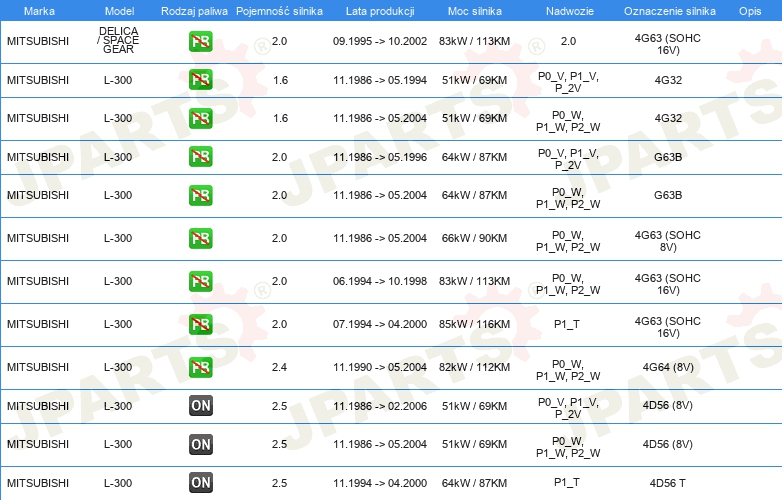Click the ON diesel icon in the row ending 02.2006
Viewport: 782px width, 500px height.
[x=200, y=406]
